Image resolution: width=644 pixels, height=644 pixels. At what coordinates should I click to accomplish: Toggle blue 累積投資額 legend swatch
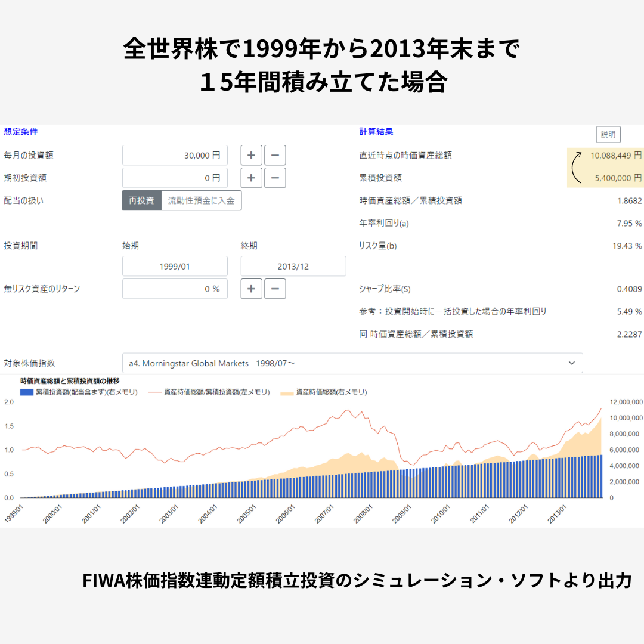[27, 392]
